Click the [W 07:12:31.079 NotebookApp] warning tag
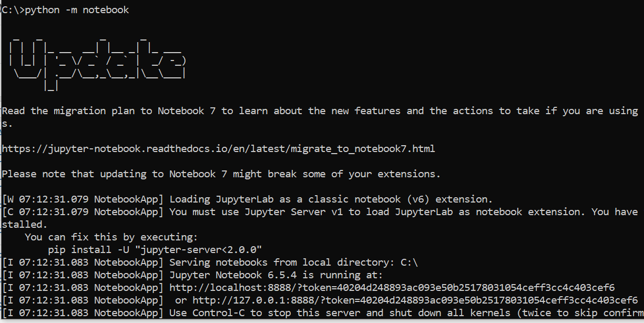 (83, 199)
